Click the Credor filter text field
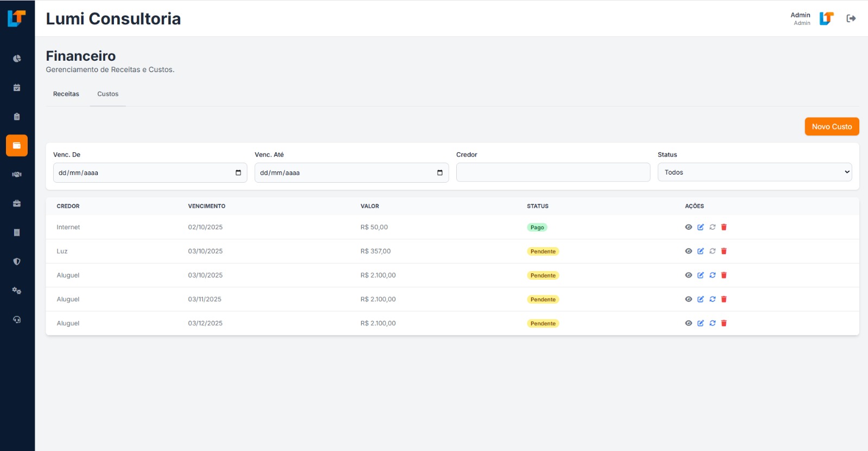Screen dimensions: 868x451 click(552, 172)
